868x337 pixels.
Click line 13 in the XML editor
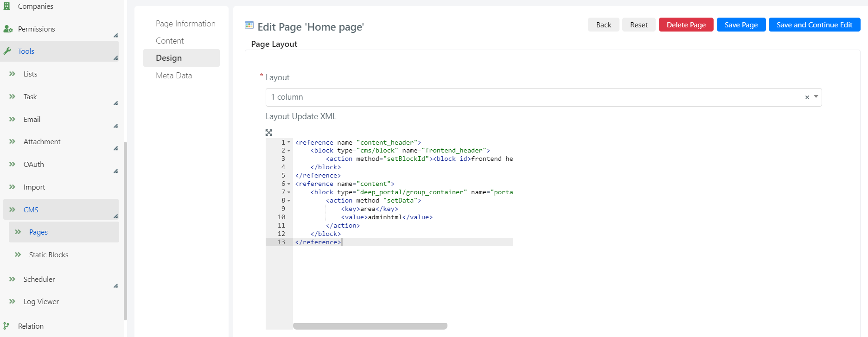(x=403, y=242)
